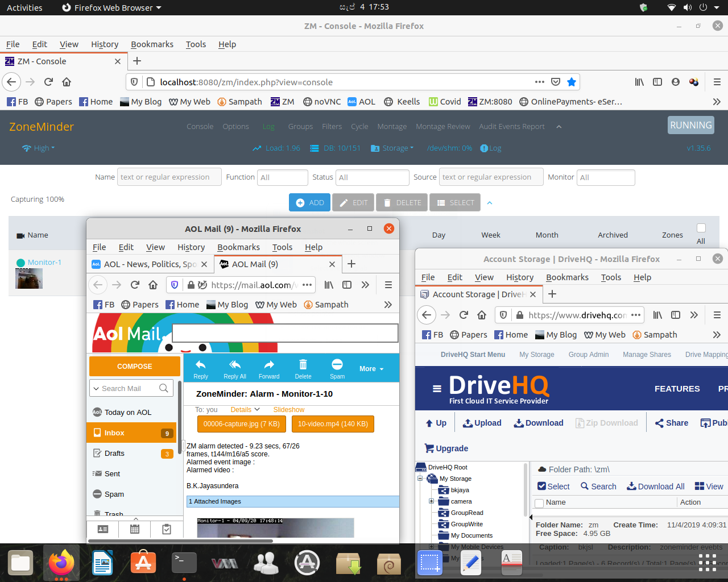This screenshot has height=582, width=728.
Task: Click DriveHQ Group Admin tab
Action: (589, 355)
